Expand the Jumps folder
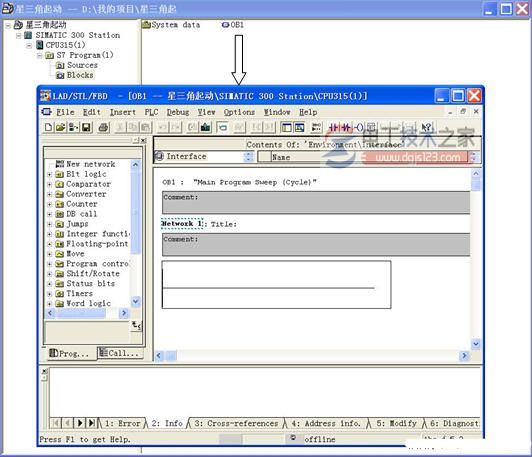 click(x=50, y=224)
